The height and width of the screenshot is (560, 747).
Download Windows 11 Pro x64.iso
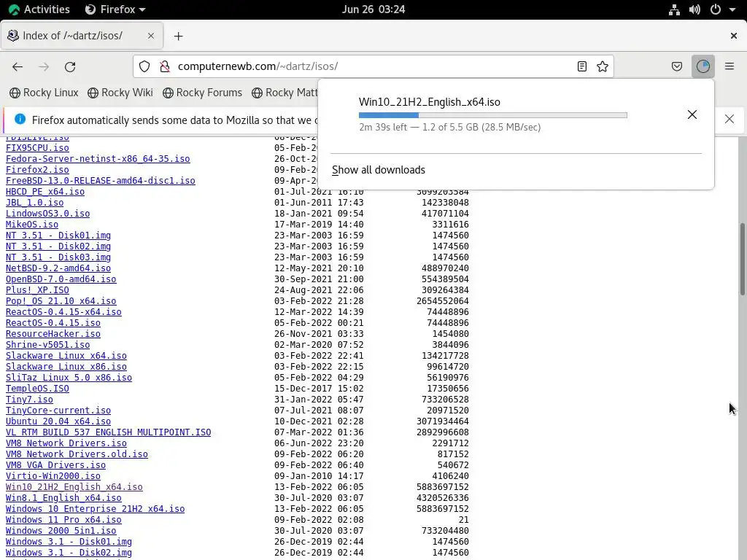pyautogui.click(x=63, y=521)
